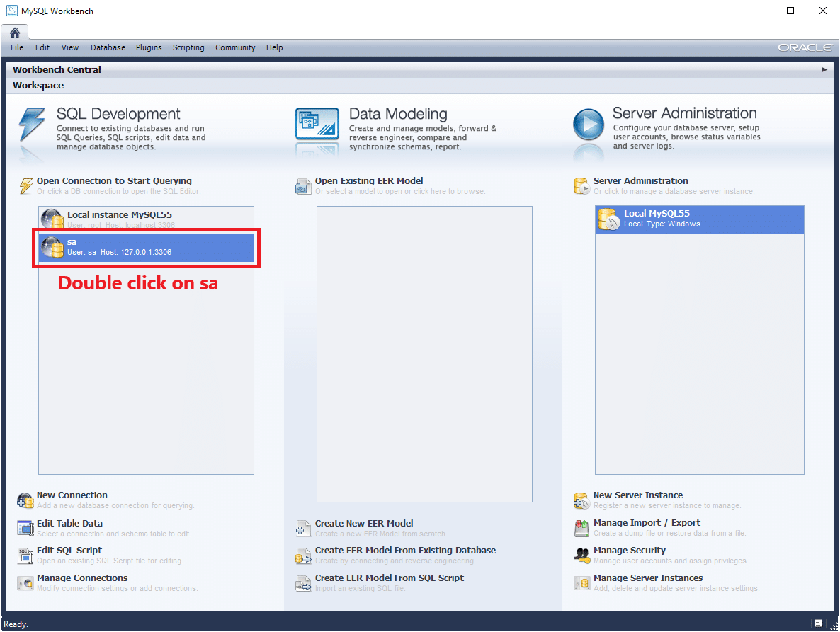840x632 pixels.
Task: Click the output panel icon in status bar
Action: 817,624
